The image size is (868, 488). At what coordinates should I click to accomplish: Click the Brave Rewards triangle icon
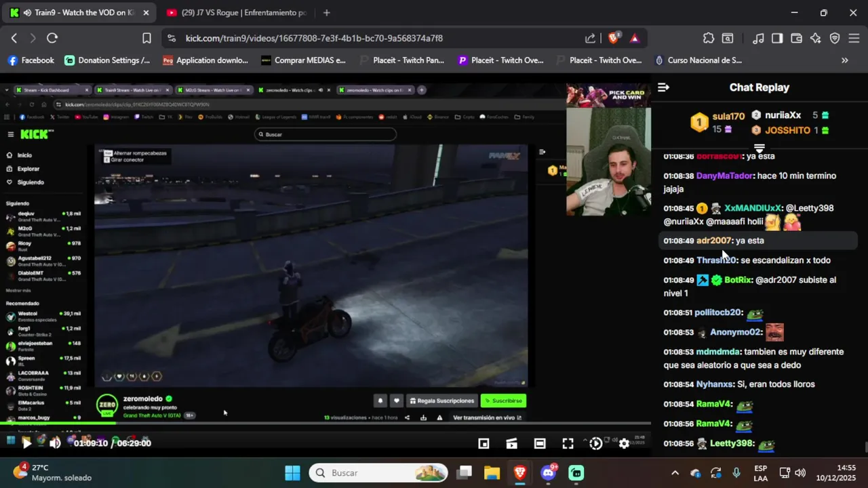(635, 38)
